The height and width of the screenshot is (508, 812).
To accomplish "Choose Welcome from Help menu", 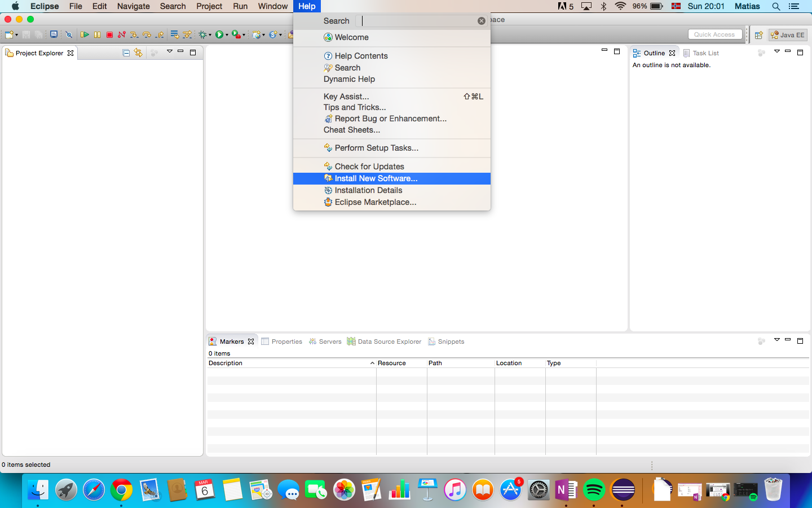I will tap(392, 37).
